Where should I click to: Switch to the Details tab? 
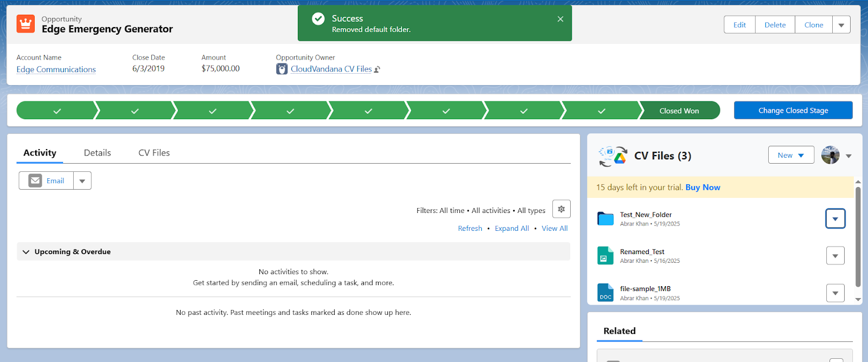tap(98, 153)
